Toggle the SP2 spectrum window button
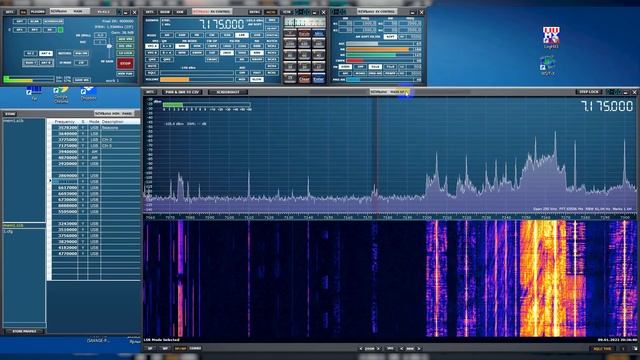The height and width of the screenshot is (360, 640). pyautogui.click(x=35, y=30)
